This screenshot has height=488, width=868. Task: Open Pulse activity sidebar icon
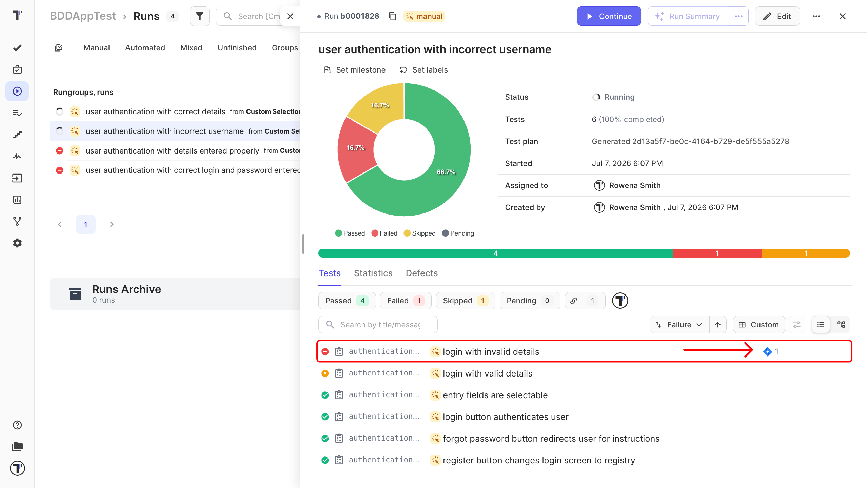pos(17,156)
